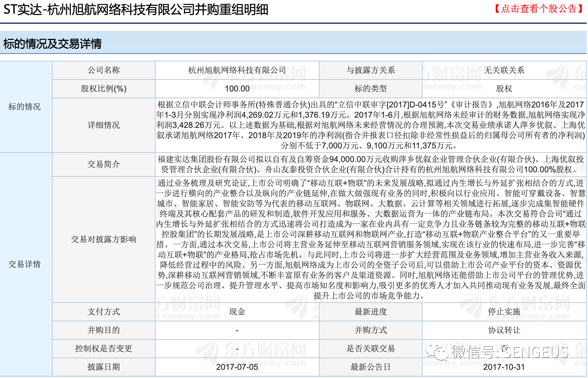Image resolution: width=588 pixels, height=378 pixels.
Task: Click the 最新公告日 label cell
Action: click(x=371, y=367)
